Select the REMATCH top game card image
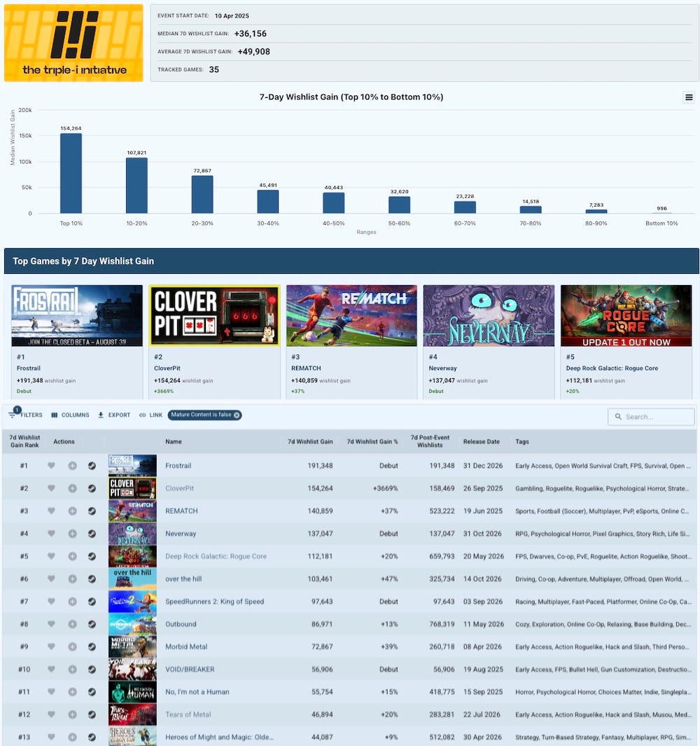Viewport: 700px width, 746px height. [x=351, y=315]
